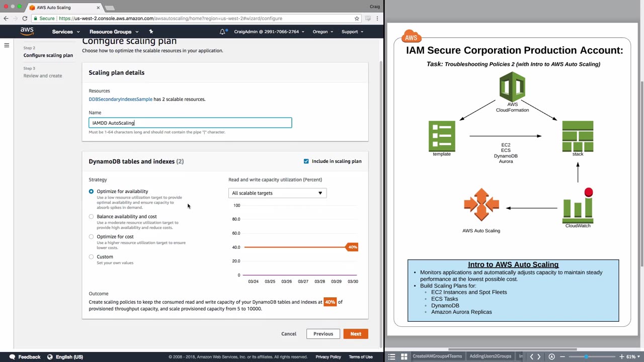Click the AWS logo home icon
Image resolution: width=644 pixels, height=362 pixels.
[x=27, y=32]
